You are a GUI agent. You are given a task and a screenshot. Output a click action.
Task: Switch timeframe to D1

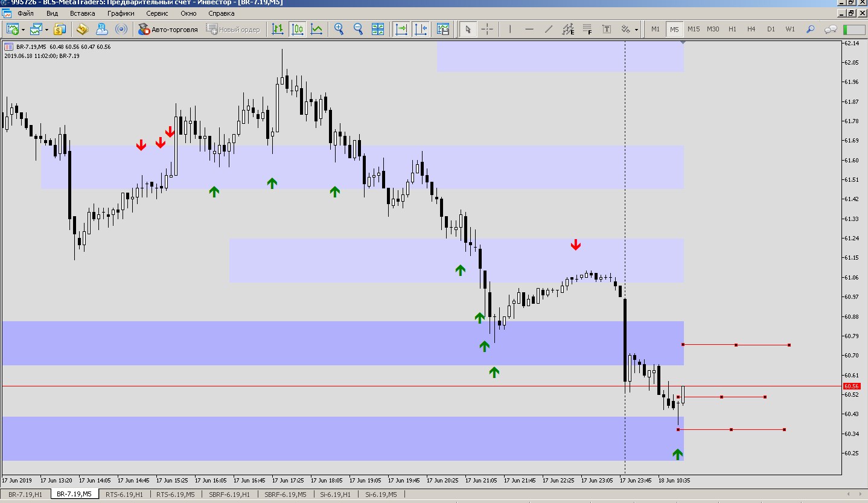pyautogui.click(x=771, y=29)
